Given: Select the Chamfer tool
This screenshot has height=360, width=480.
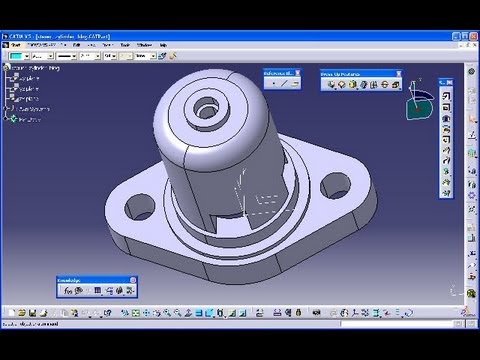Looking at the screenshot, I should 341,85.
